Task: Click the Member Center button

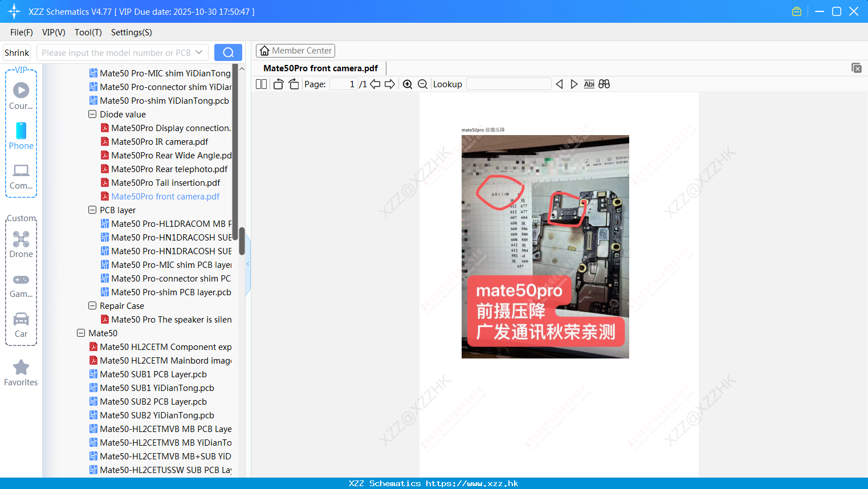Action: (295, 51)
